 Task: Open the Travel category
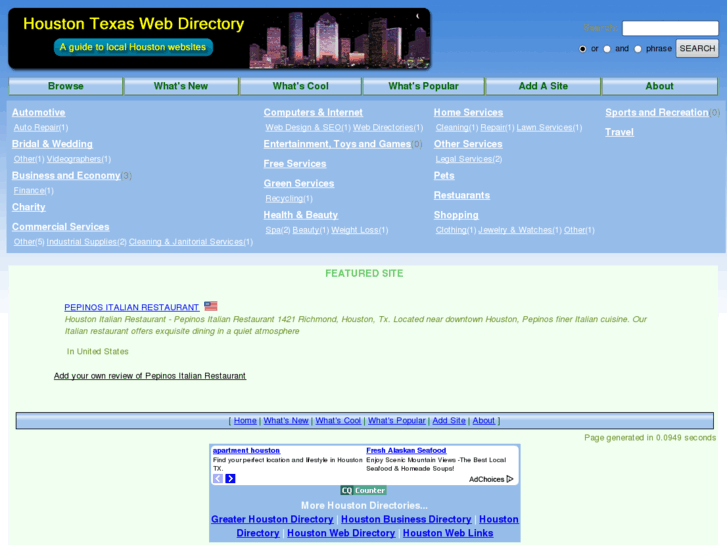tap(619, 132)
